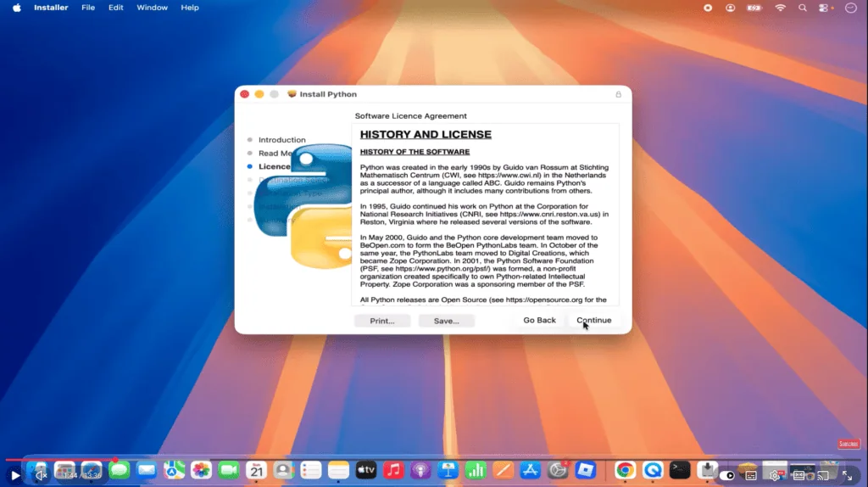Open FaceTime from the dock
Screen dimensions: 868x487
229,470
